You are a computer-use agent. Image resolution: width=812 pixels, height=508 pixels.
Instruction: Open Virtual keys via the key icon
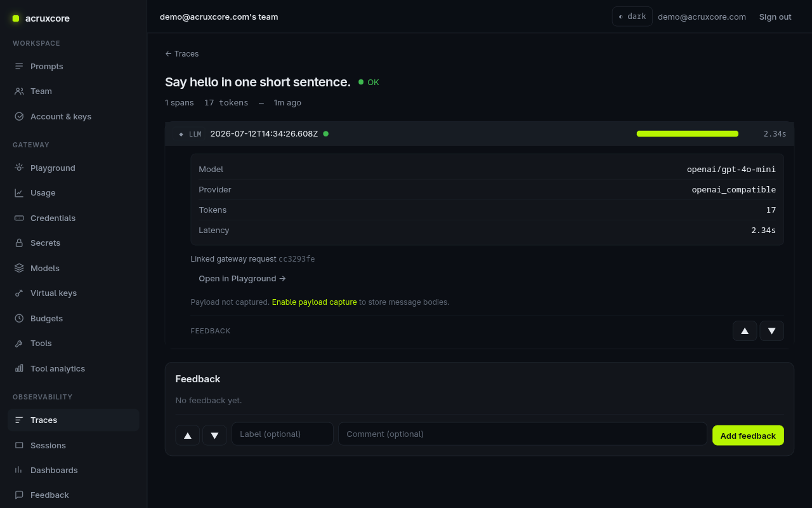click(19, 293)
